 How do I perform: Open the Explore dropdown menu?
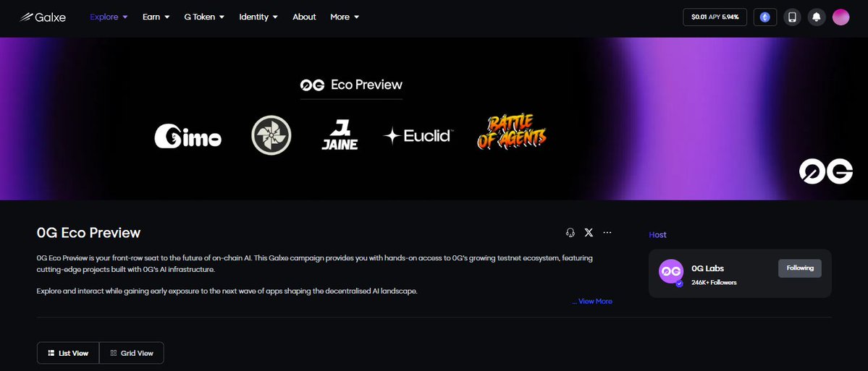pos(109,17)
